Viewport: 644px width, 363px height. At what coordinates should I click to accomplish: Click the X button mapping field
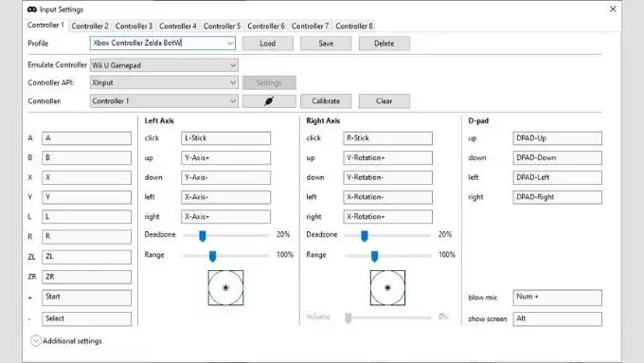[x=87, y=177]
